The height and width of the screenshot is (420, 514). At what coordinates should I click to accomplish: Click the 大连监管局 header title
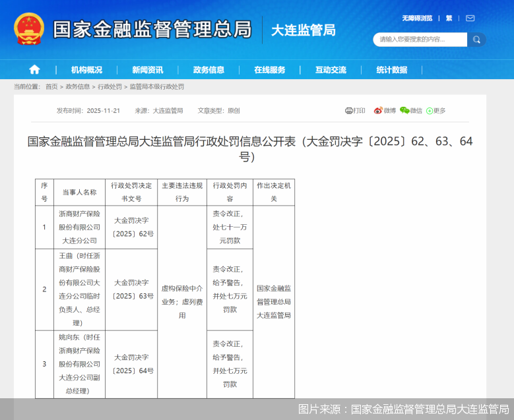[304, 30]
